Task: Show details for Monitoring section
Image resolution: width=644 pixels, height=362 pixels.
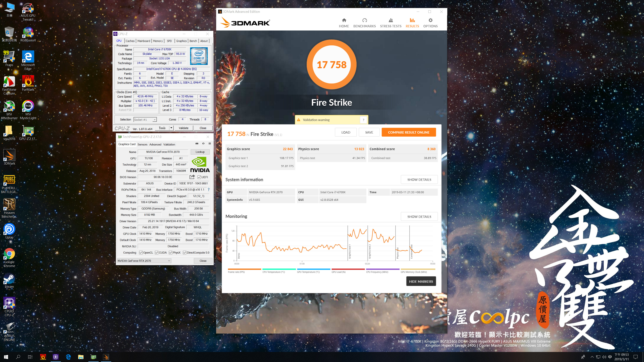Action: coord(419,217)
